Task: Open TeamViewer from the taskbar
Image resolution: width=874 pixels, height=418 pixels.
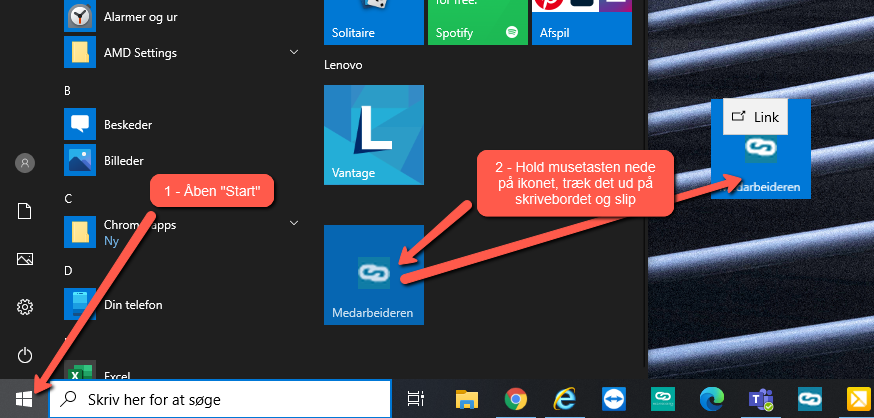Action: tap(614, 399)
